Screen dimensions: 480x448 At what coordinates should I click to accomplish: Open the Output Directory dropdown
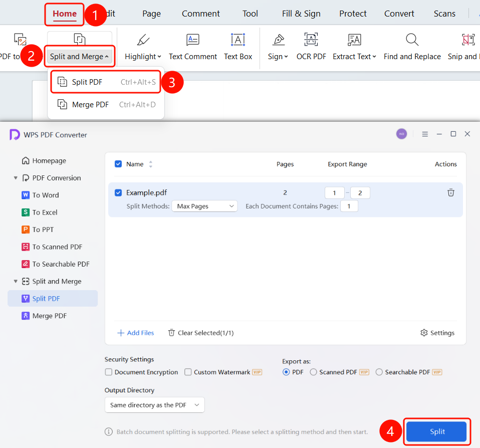pos(155,405)
